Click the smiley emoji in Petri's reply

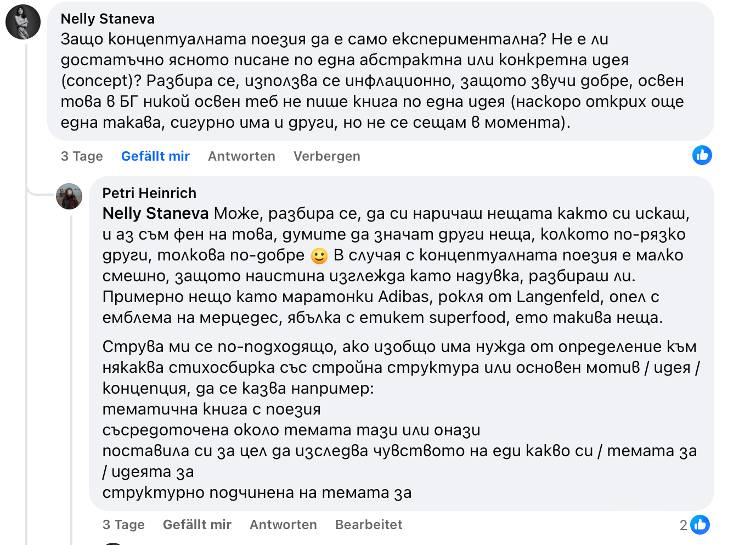click(x=319, y=256)
